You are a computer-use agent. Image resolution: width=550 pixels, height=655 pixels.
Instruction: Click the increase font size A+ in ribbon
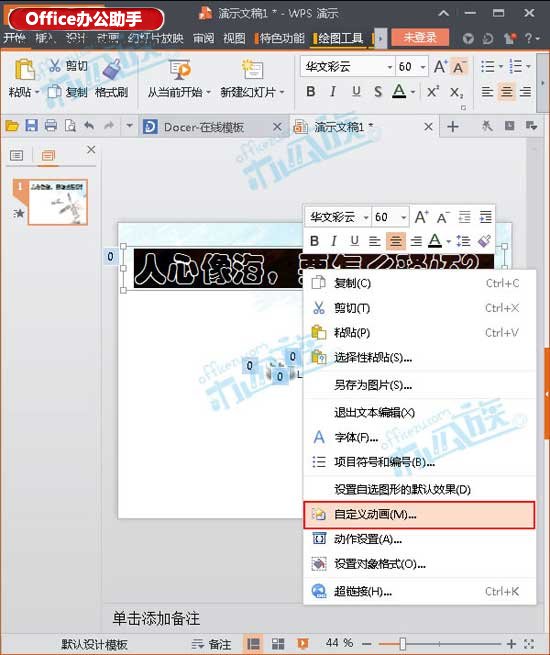click(440, 67)
